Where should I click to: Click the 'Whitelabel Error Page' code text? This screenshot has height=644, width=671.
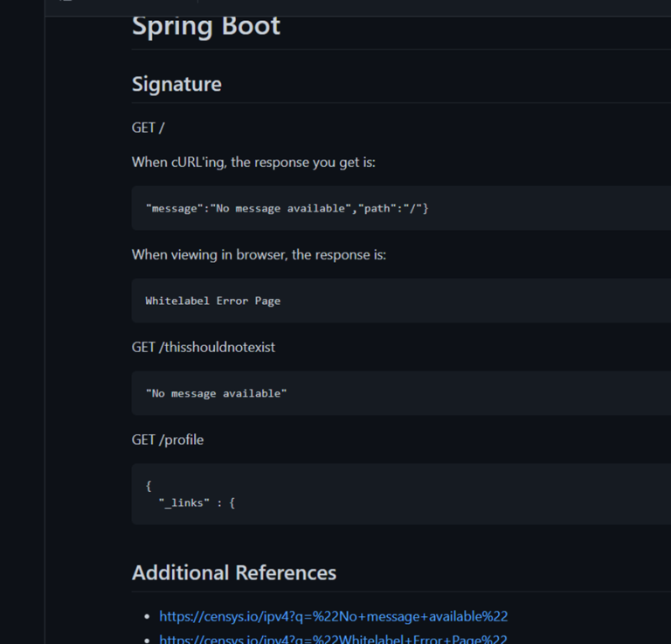[212, 301]
